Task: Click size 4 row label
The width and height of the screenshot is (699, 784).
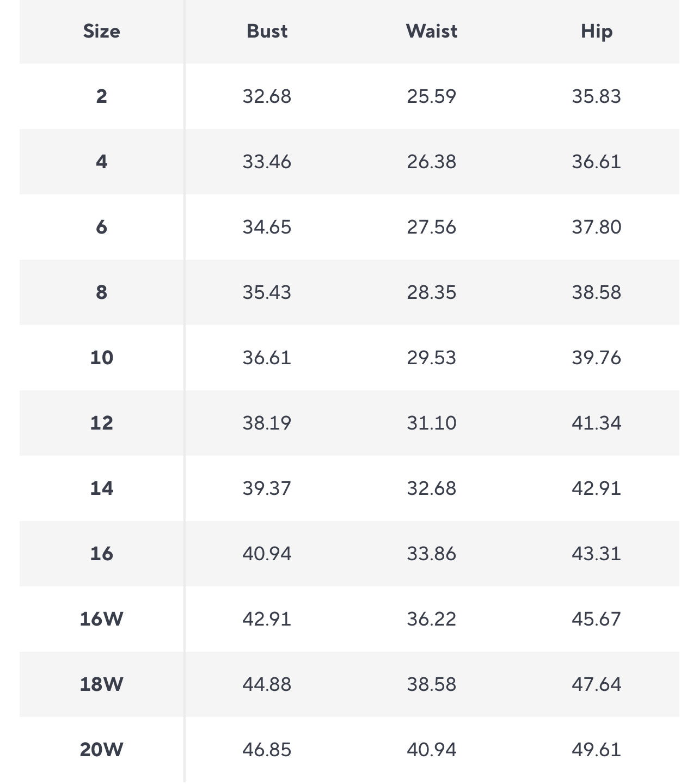Action: (102, 162)
